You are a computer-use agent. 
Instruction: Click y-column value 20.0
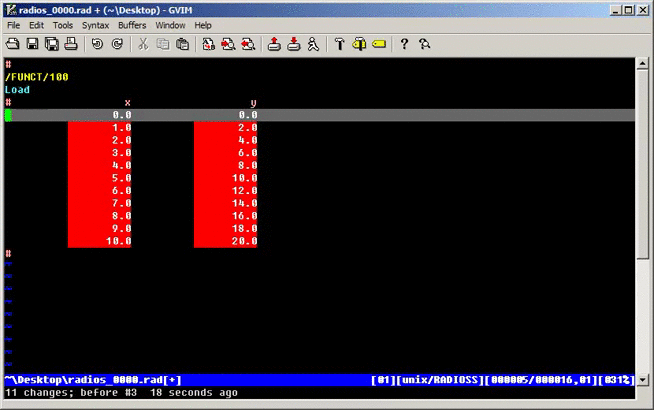coord(244,241)
